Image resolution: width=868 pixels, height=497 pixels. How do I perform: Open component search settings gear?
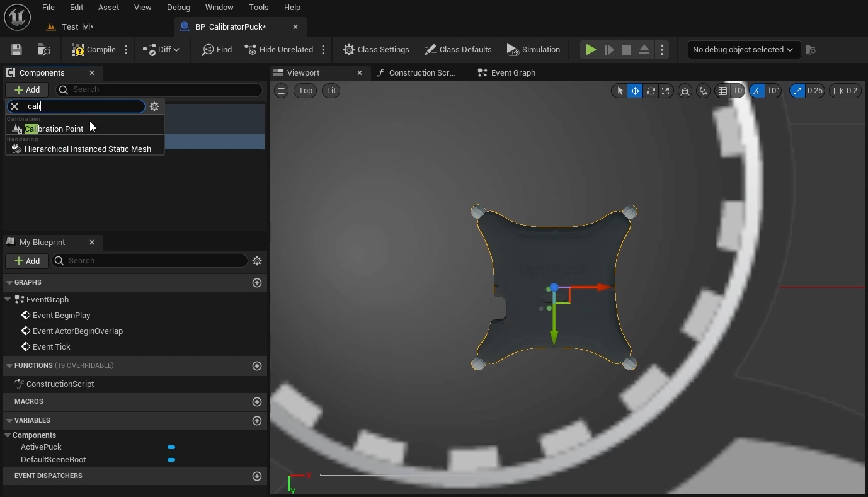click(154, 106)
